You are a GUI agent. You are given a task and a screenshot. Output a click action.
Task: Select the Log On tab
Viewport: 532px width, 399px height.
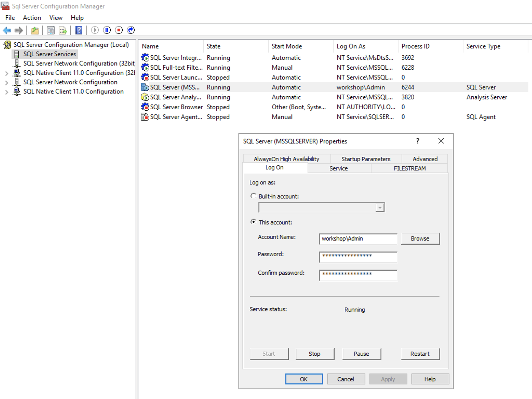tap(275, 168)
